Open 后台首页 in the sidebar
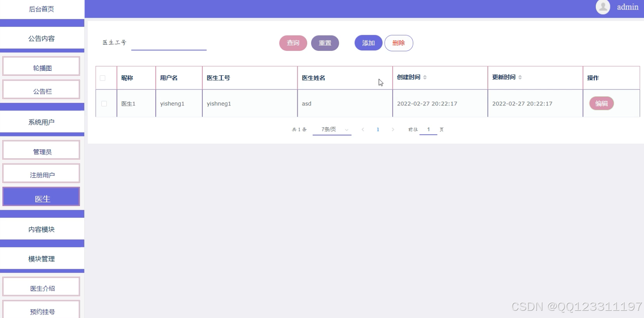The width and height of the screenshot is (644, 318). [41, 9]
